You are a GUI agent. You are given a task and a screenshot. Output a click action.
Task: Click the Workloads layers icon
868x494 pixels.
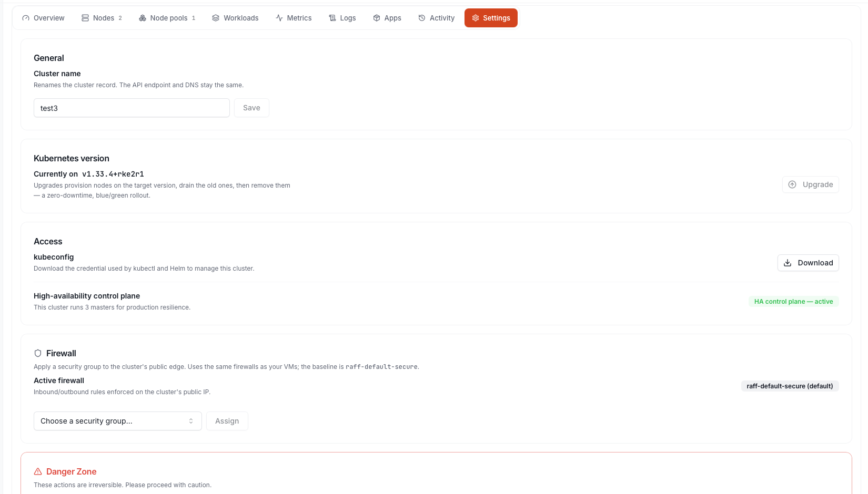(x=216, y=18)
